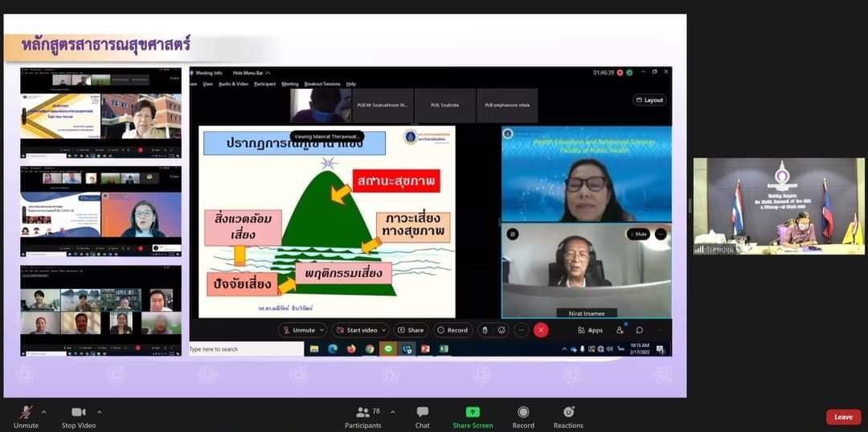Click Unmute in the shared meeting window
The height and width of the screenshot is (432, 868).
[298, 330]
